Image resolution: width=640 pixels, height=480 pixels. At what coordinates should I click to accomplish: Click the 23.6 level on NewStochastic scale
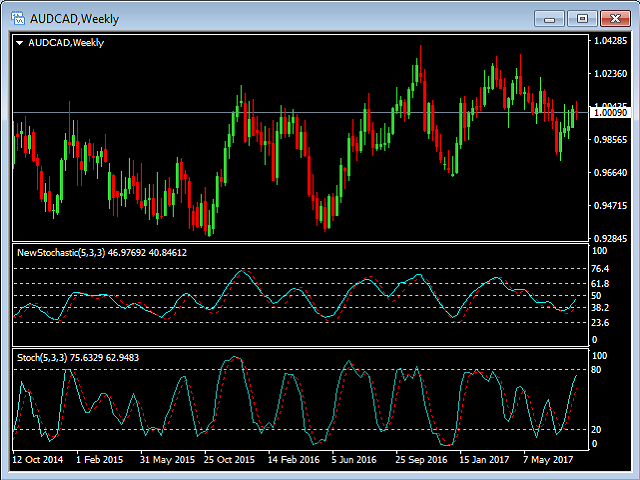601,323
